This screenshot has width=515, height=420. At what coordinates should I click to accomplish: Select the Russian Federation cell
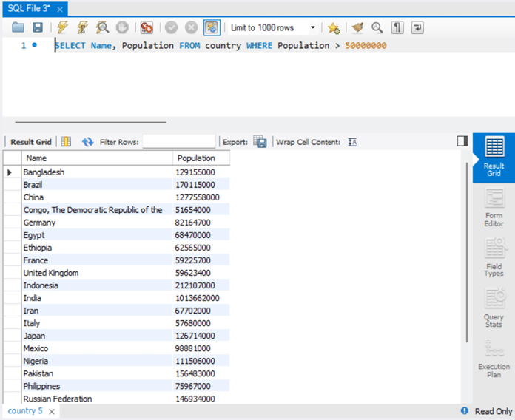point(97,399)
